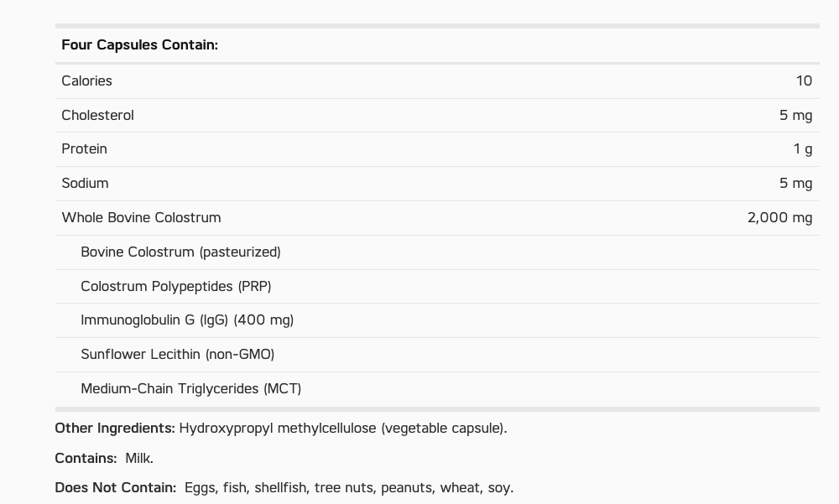This screenshot has height=504, width=839.
Task: Click the 'Other Ingredients:' bold label
Action: [115, 429]
